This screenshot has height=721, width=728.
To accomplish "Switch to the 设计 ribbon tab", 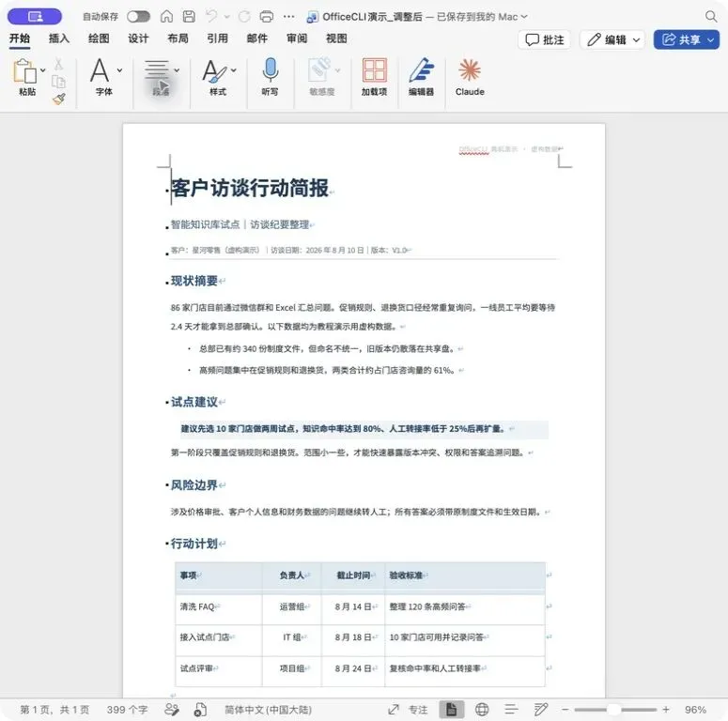I will tap(138, 38).
